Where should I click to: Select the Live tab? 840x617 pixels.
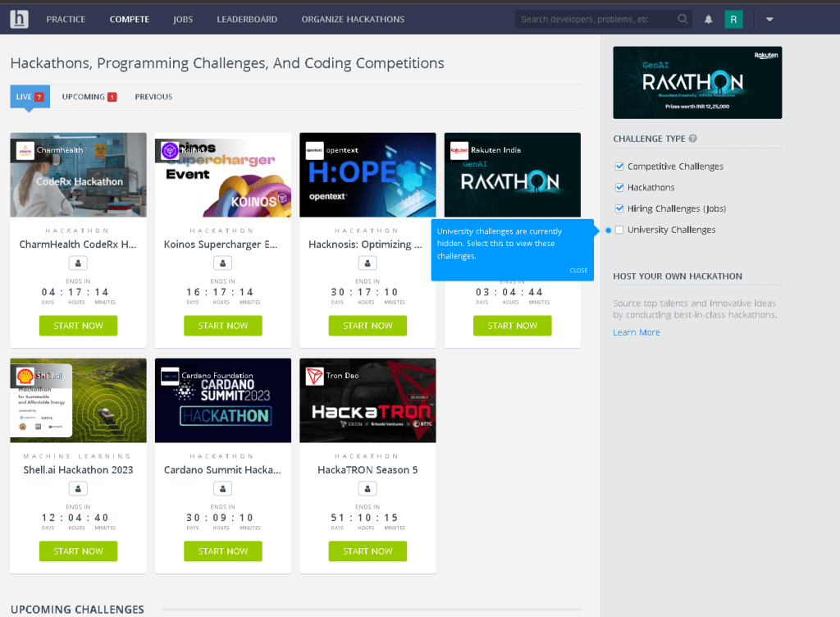(x=30, y=97)
